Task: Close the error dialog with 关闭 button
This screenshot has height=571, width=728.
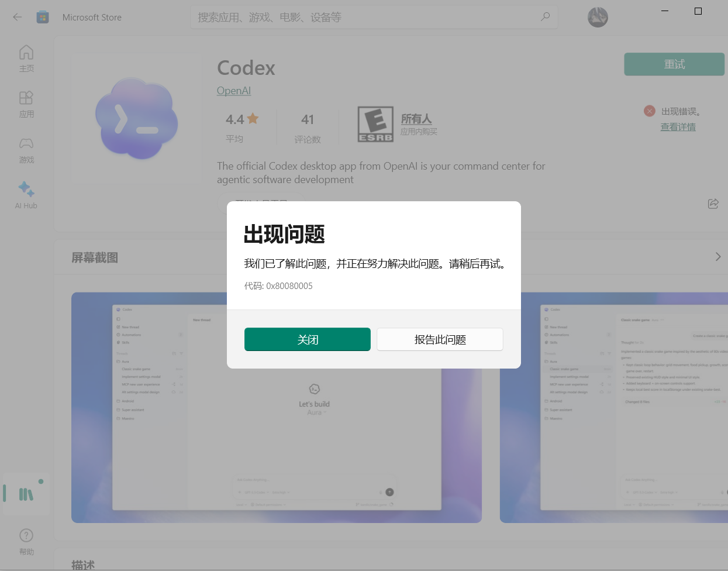Action: [x=308, y=339]
